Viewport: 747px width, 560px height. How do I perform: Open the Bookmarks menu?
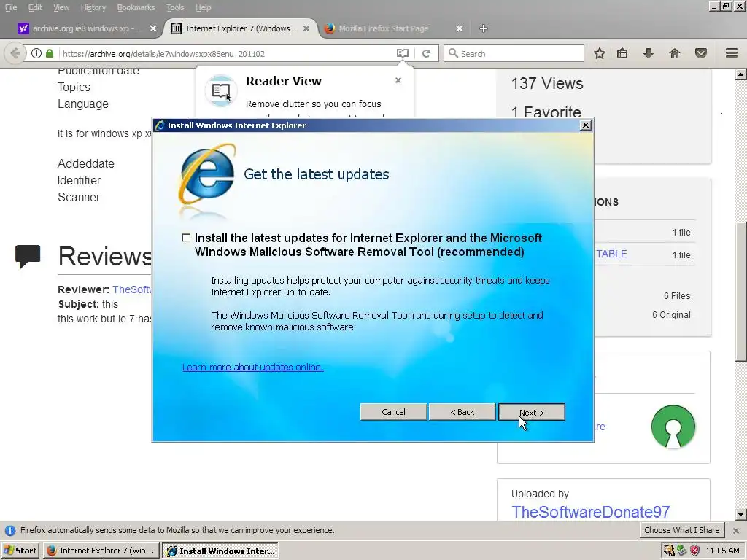click(x=136, y=7)
